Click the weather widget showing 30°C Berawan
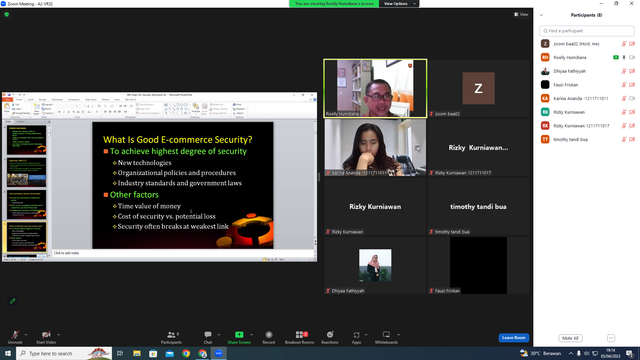 (x=540, y=353)
